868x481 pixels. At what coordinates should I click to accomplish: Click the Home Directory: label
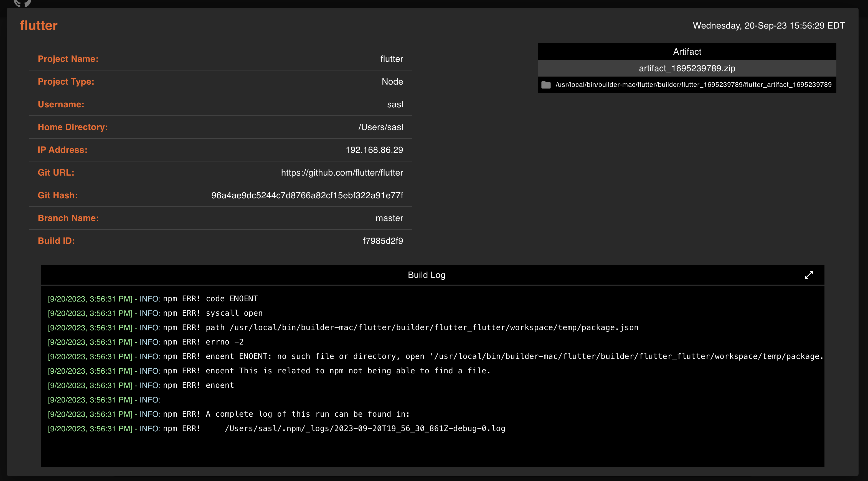tap(73, 127)
